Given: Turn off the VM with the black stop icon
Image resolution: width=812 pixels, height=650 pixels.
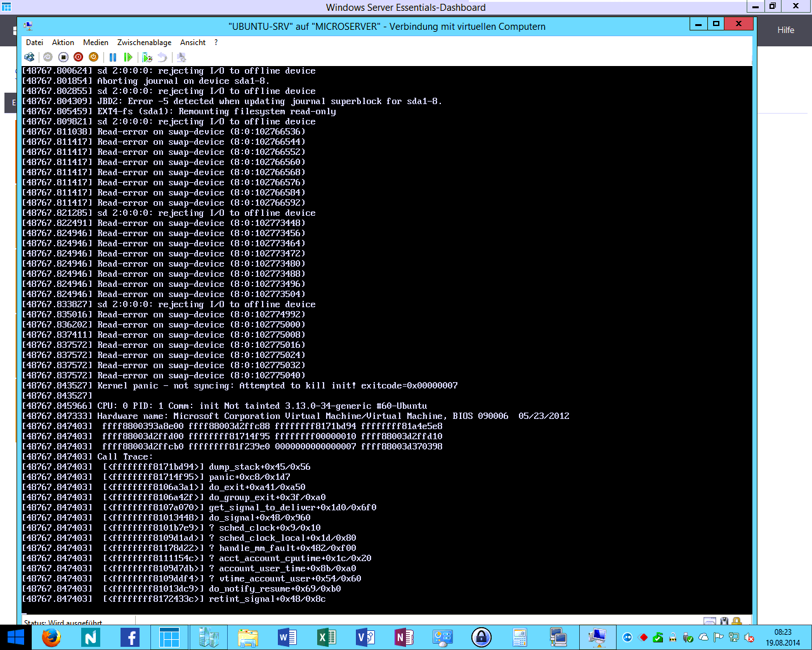Looking at the screenshot, I should click(x=63, y=57).
